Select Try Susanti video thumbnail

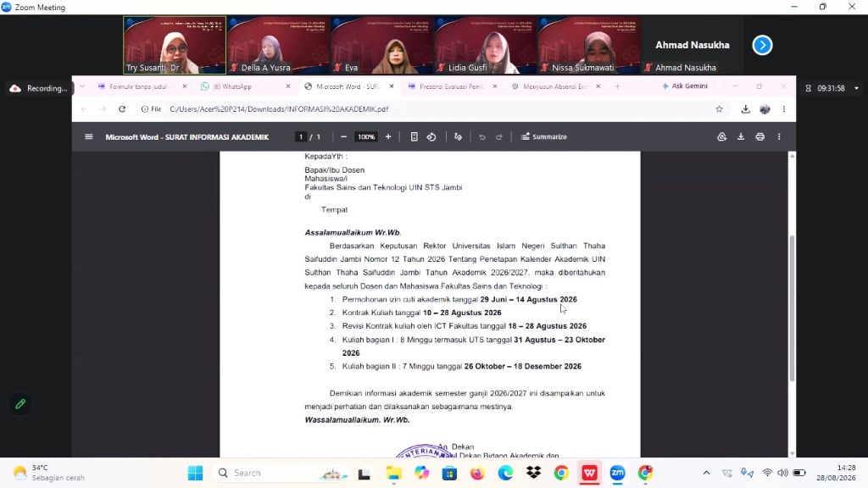click(x=175, y=45)
